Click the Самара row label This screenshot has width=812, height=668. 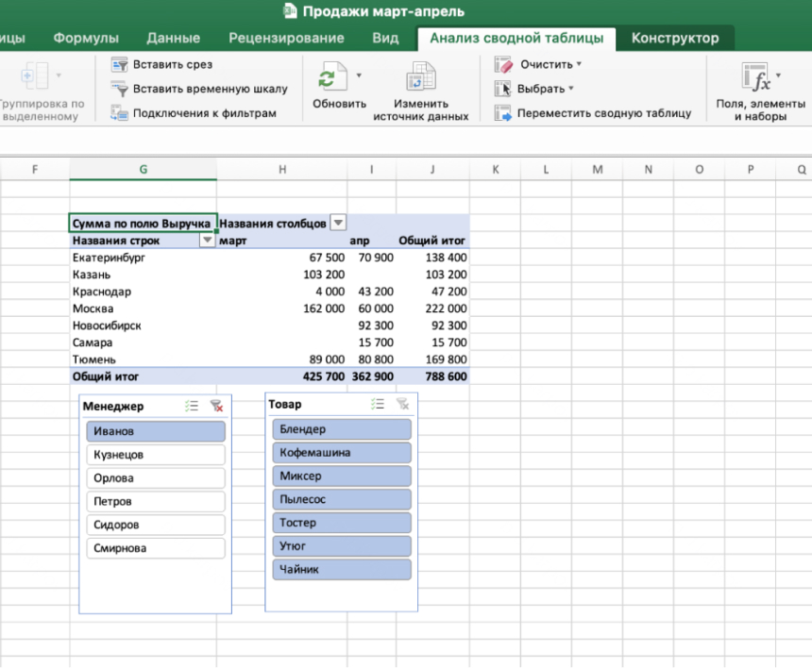click(x=93, y=342)
